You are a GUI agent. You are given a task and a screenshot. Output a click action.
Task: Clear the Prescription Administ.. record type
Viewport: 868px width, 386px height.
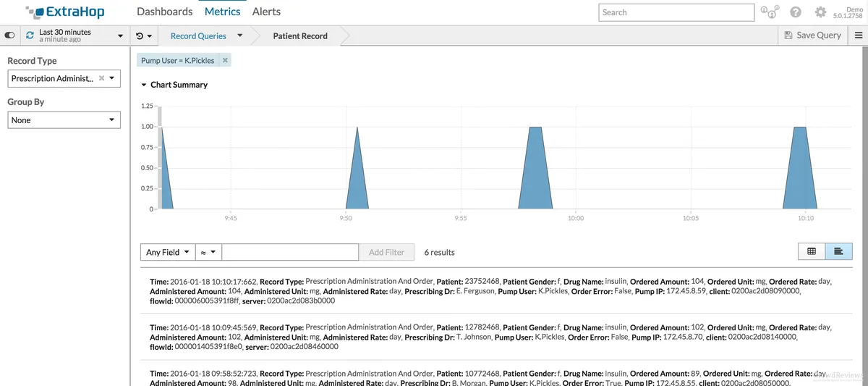coord(102,78)
